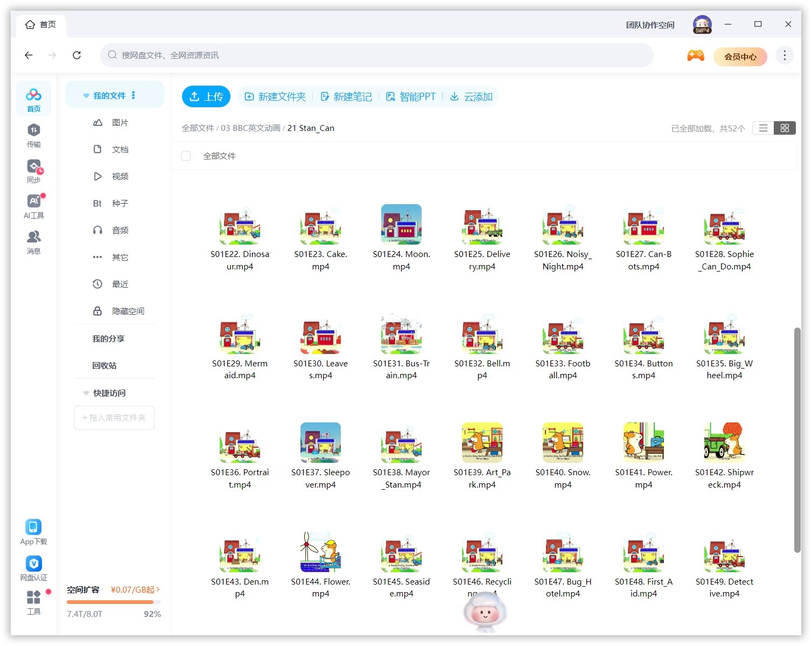Click the game controller icon near 会员中心
Viewport: 812px width, 646px height.
(696, 55)
